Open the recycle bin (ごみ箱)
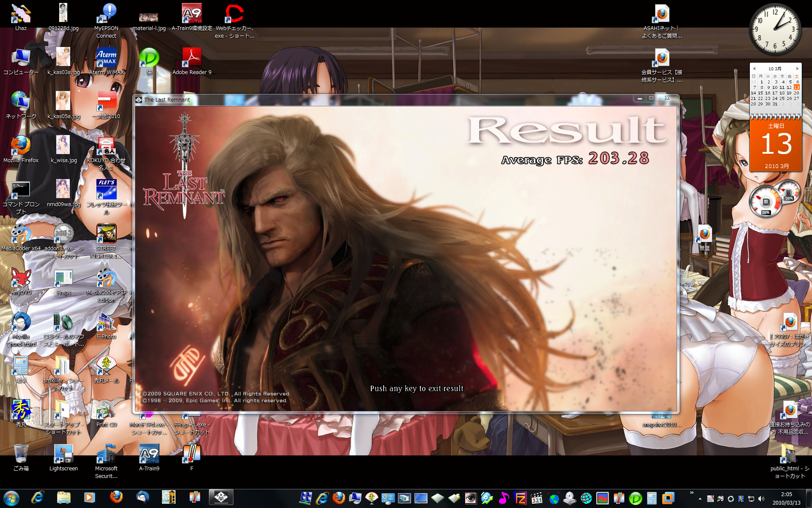 20,454
